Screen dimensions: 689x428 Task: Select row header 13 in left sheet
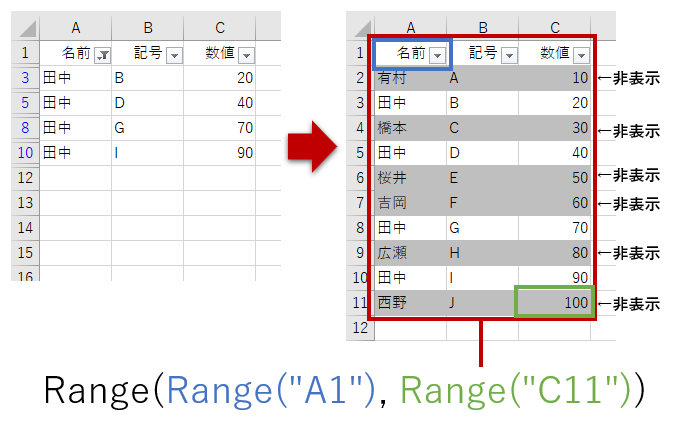25,203
